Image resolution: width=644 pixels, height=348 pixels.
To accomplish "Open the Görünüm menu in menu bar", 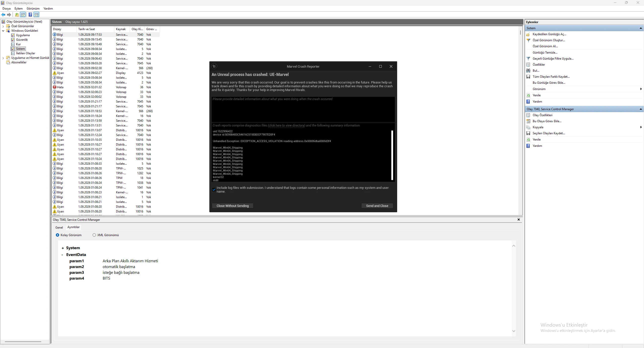I will click(33, 9).
